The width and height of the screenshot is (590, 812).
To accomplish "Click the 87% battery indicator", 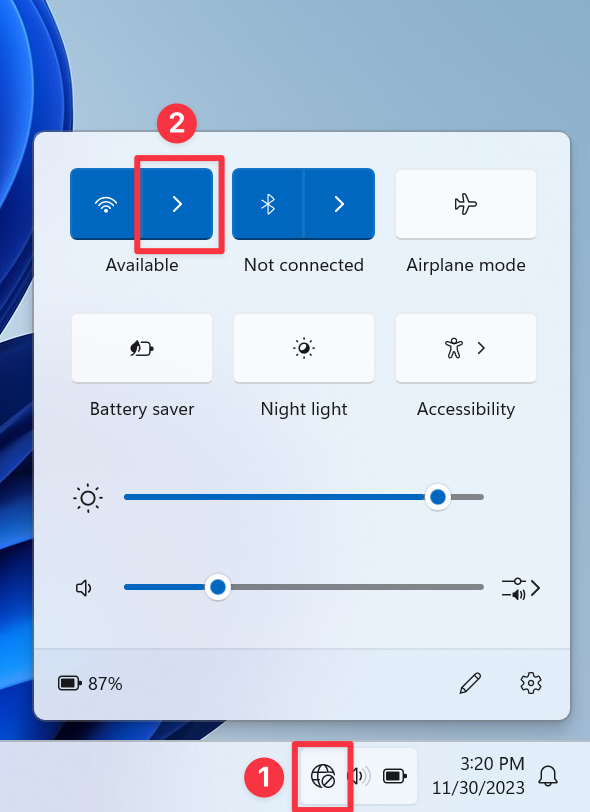I will [x=90, y=684].
